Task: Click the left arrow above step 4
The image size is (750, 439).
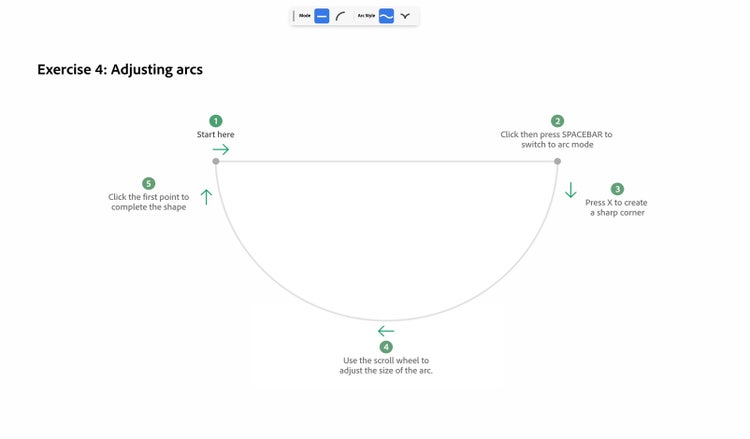Action: point(386,331)
